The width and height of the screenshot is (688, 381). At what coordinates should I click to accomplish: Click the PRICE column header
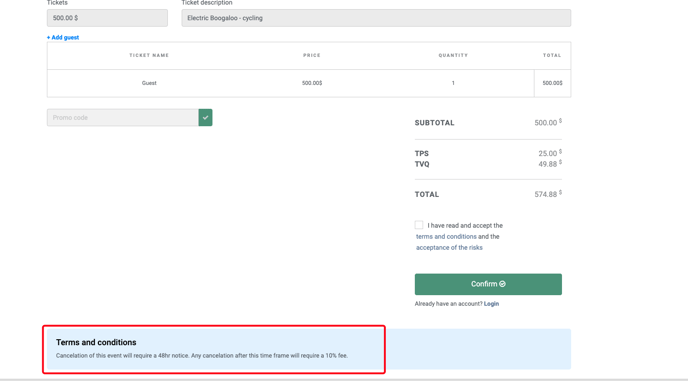(312, 55)
